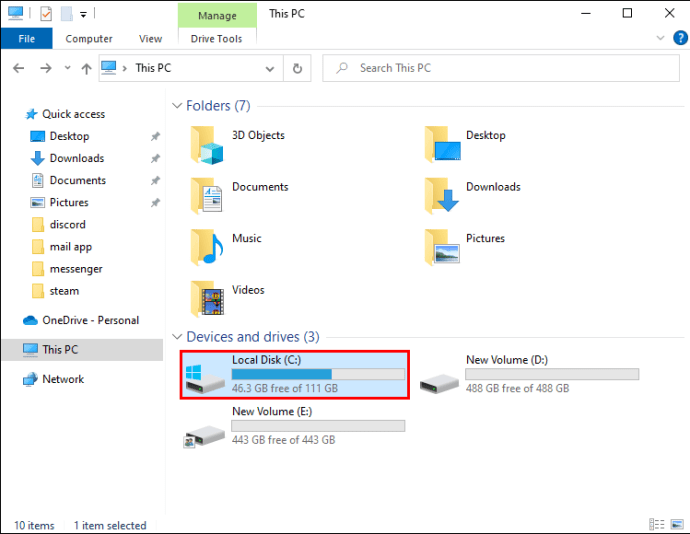690x534 pixels.
Task: Click the search magnifier icon
Action: pos(342,68)
